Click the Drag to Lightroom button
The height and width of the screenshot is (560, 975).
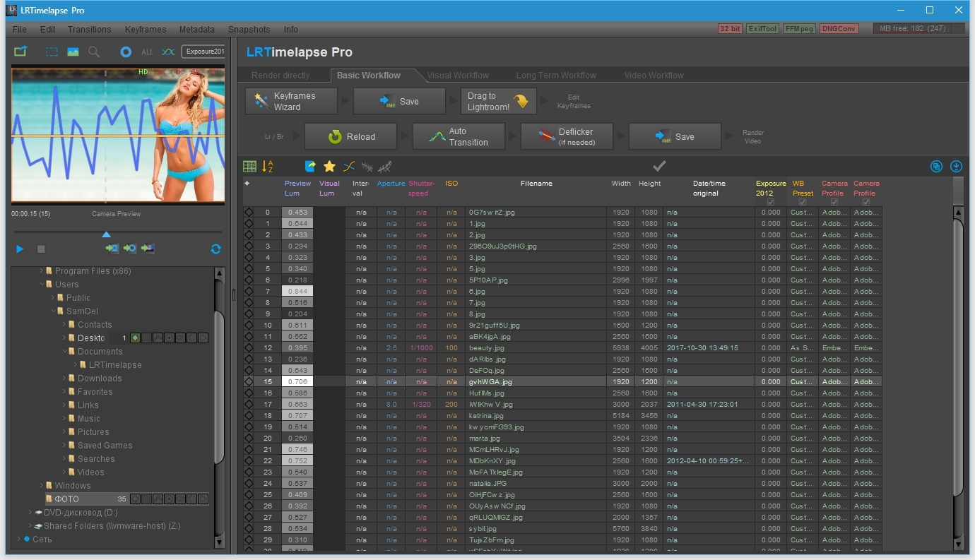click(498, 101)
